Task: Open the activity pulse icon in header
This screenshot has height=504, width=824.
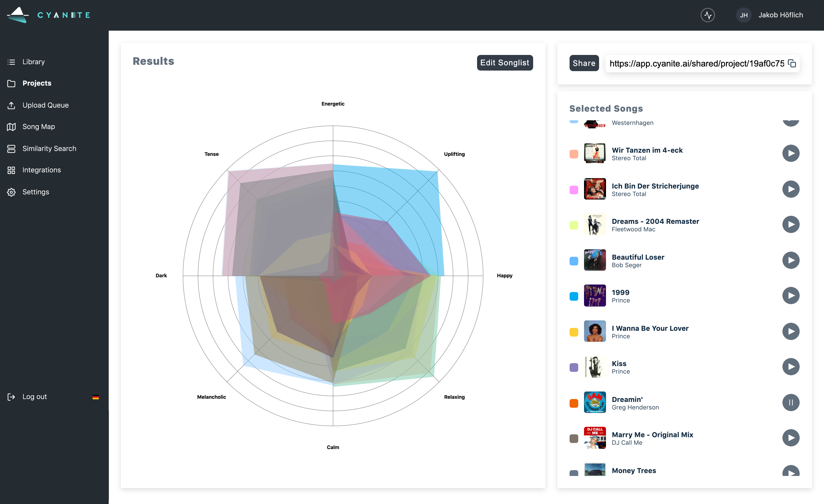Action: pos(707,15)
